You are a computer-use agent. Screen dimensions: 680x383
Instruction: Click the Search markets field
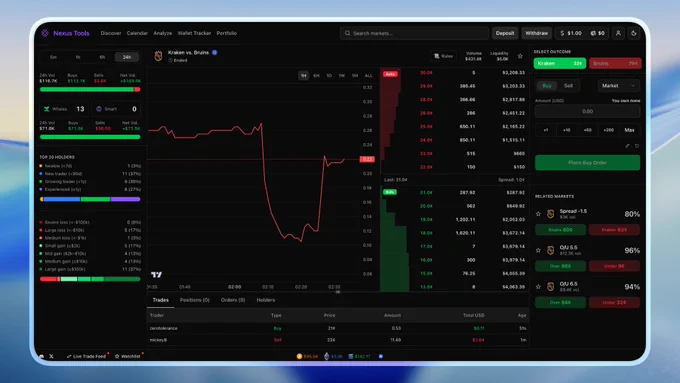[415, 33]
